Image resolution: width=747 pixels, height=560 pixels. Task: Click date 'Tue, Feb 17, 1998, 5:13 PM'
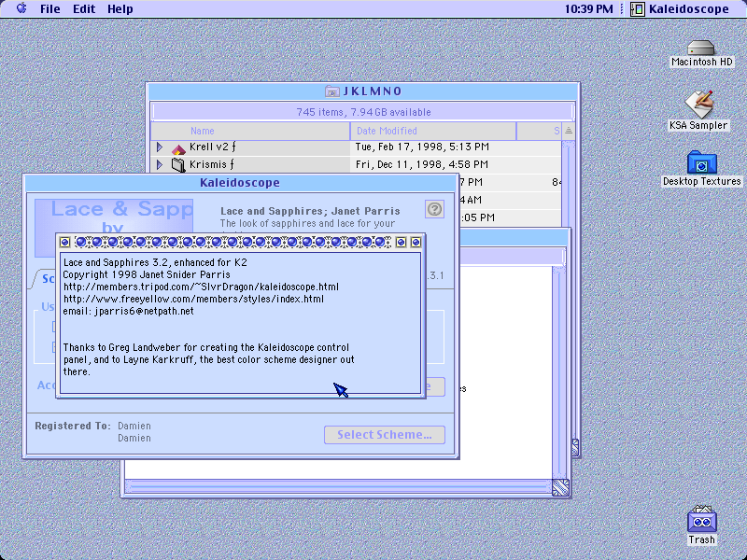point(422,147)
